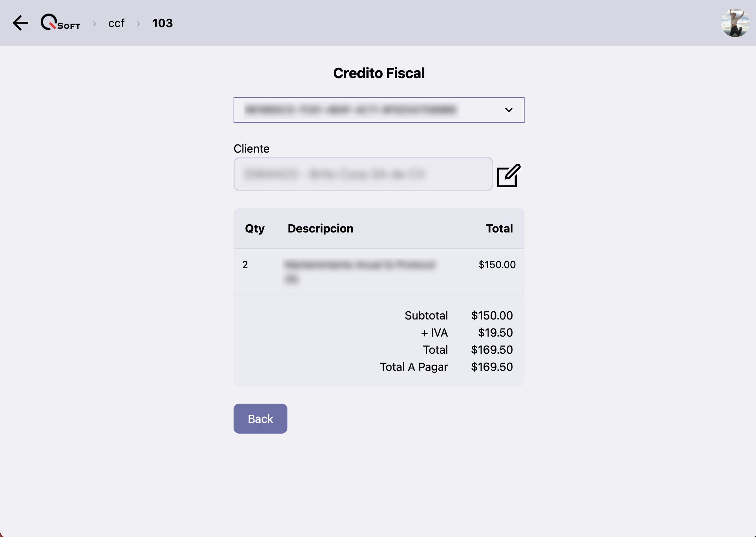Open the user profile avatar
The width and height of the screenshot is (756, 537).
(735, 23)
